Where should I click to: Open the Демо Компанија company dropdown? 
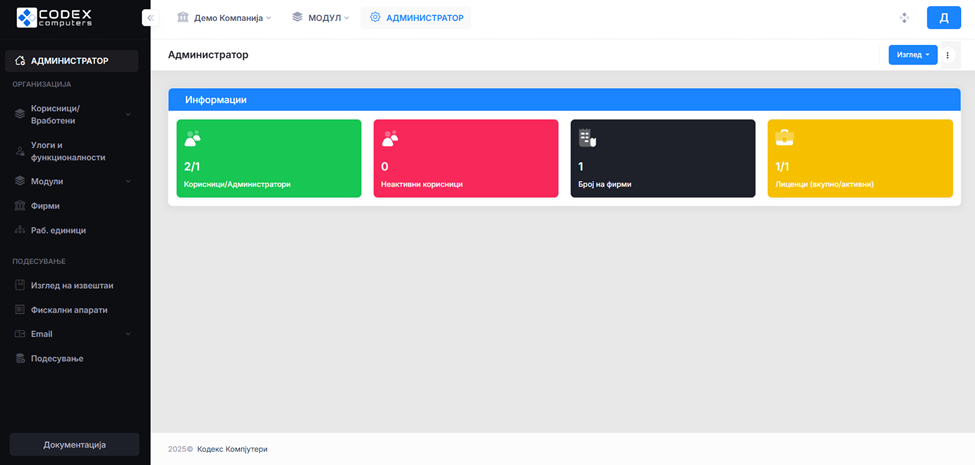click(224, 18)
